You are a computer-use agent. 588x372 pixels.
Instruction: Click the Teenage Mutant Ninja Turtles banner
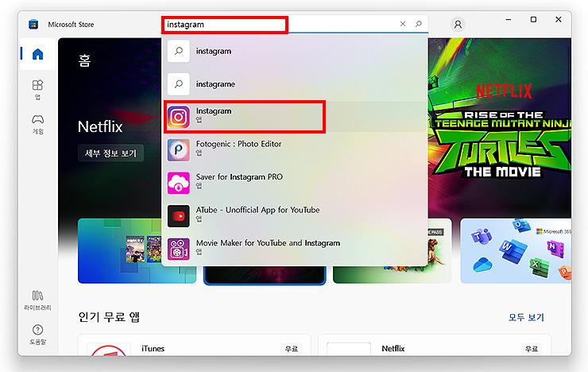point(500,127)
